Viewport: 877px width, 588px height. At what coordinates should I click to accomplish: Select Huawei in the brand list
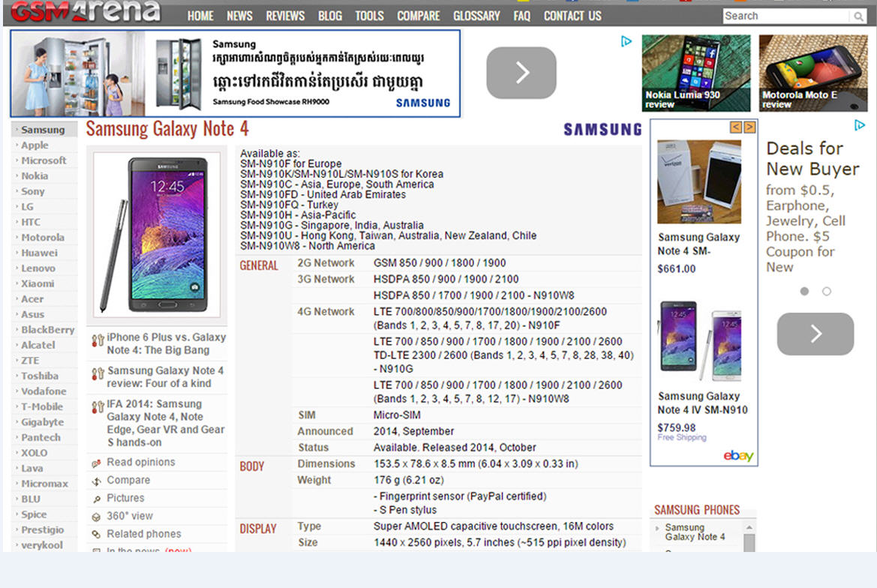click(x=39, y=253)
